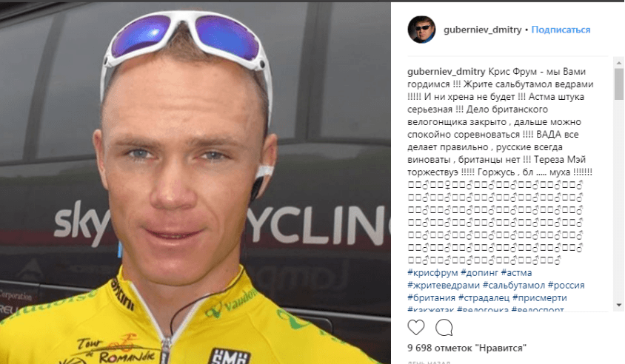The width and height of the screenshot is (625, 364).
Task: Open hashtag #допинг
Action: tap(480, 273)
